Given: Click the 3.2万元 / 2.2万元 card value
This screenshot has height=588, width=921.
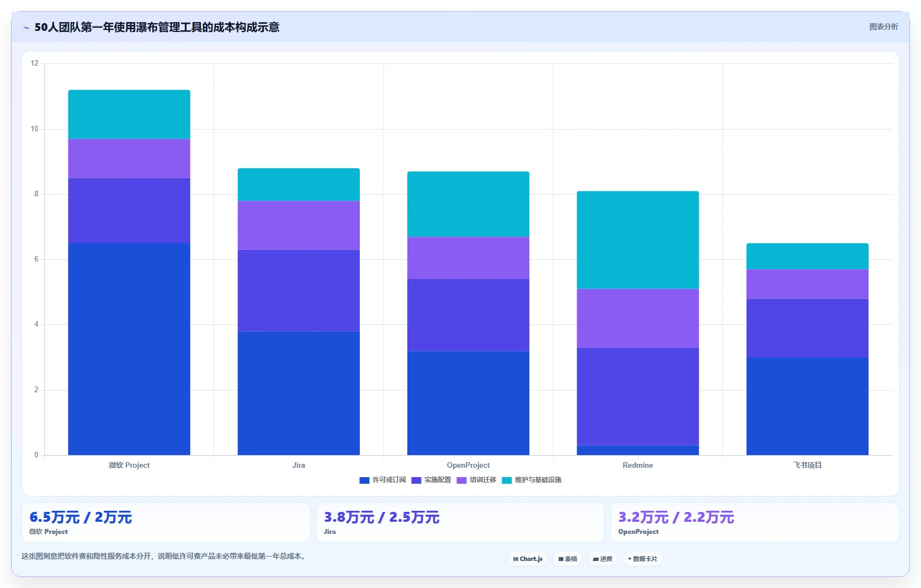Looking at the screenshot, I should (676, 517).
